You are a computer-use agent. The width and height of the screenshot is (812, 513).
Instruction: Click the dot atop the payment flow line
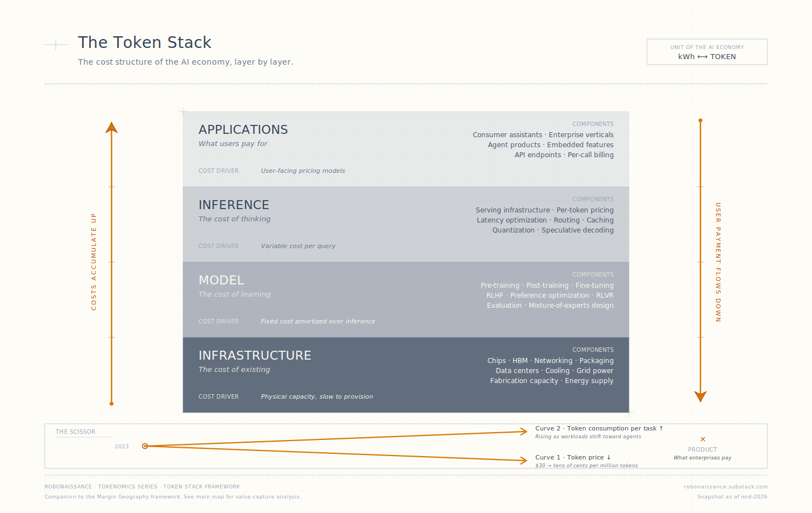click(700, 120)
